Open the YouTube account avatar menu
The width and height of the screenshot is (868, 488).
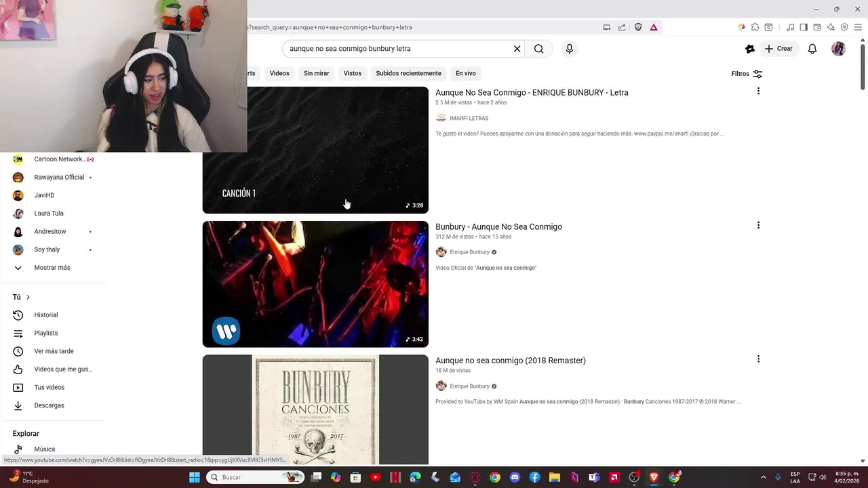click(x=838, y=49)
